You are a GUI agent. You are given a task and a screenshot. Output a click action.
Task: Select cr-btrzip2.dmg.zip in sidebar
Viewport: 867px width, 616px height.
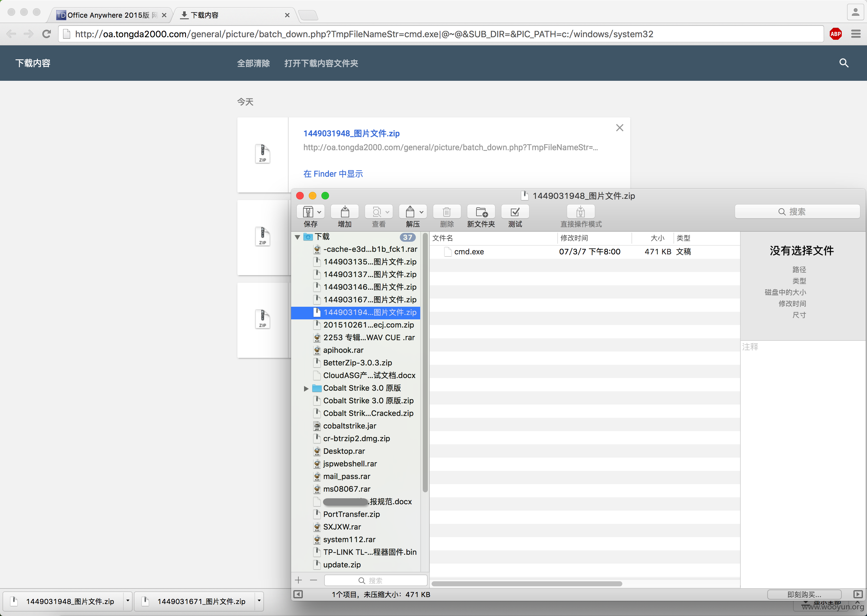pos(356,438)
